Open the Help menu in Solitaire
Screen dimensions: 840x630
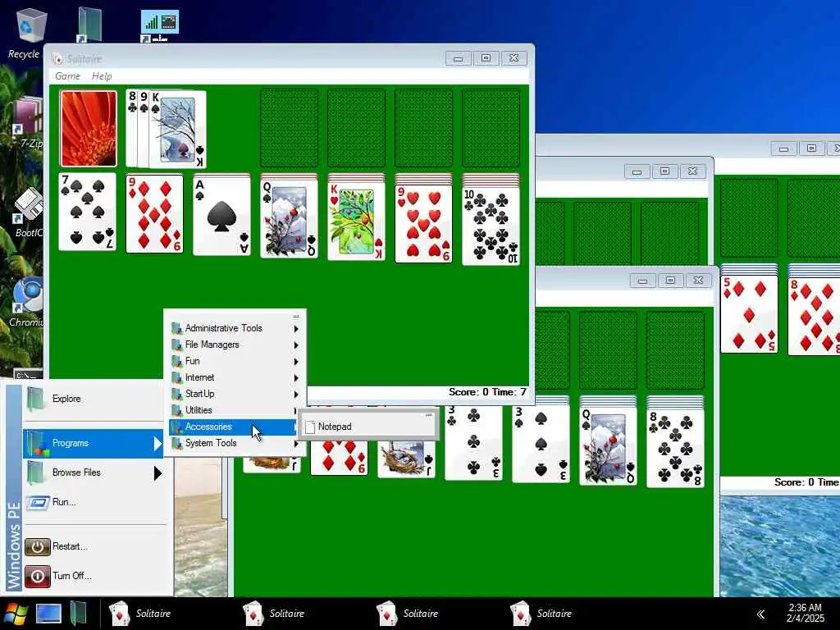102,76
